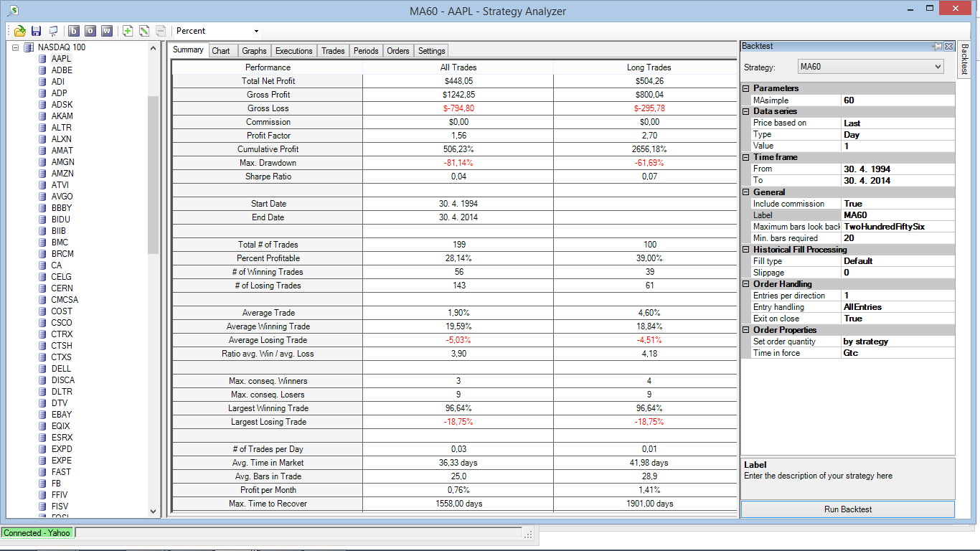This screenshot has width=980, height=551.
Task: Select CELG in the instrument tree
Action: 62,277
